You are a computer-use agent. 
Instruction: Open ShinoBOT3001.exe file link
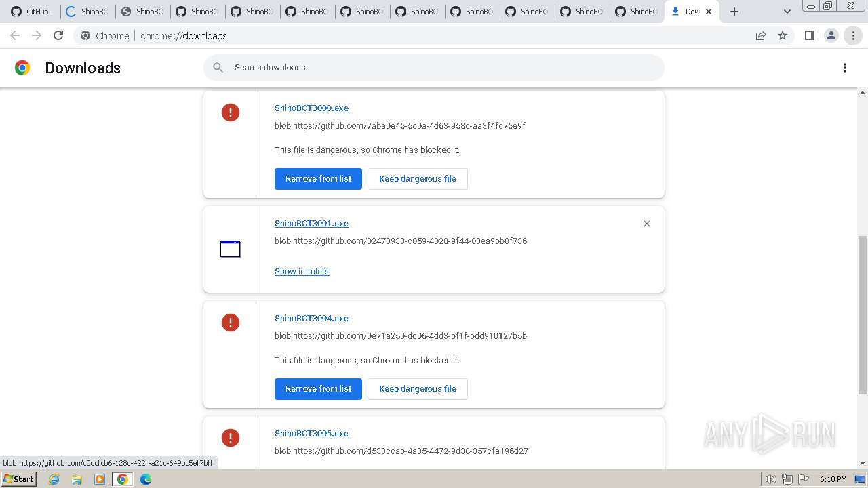311,223
